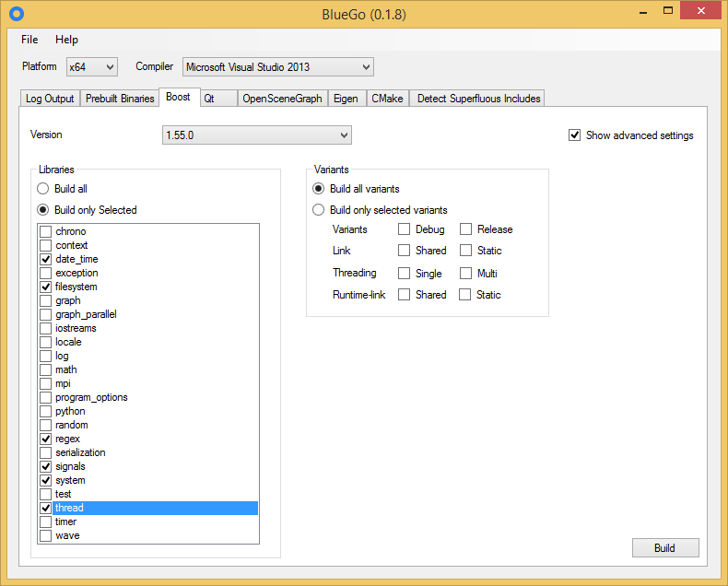Open the Detect Superfluous Includes tab
The height and width of the screenshot is (586, 728).
(478, 99)
